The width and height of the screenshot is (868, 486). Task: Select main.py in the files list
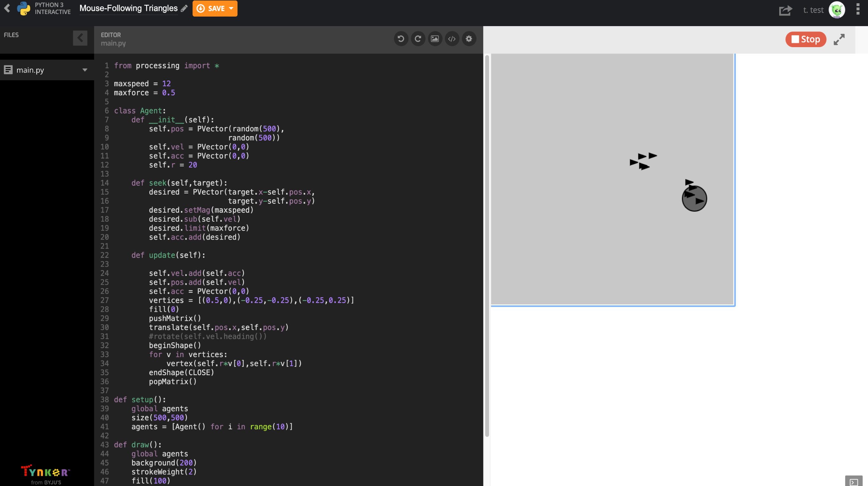[x=30, y=70]
